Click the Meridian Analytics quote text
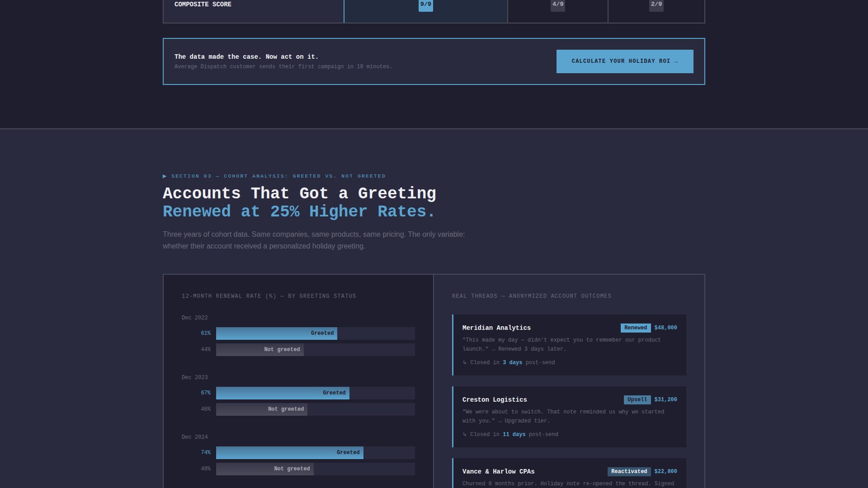This screenshot has height=488, width=868. click(x=561, y=345)
